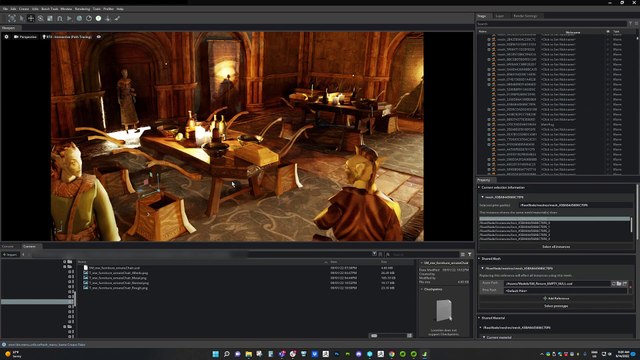
Task: Collapse the Shared Mesh section
Action: pos(479,258)
